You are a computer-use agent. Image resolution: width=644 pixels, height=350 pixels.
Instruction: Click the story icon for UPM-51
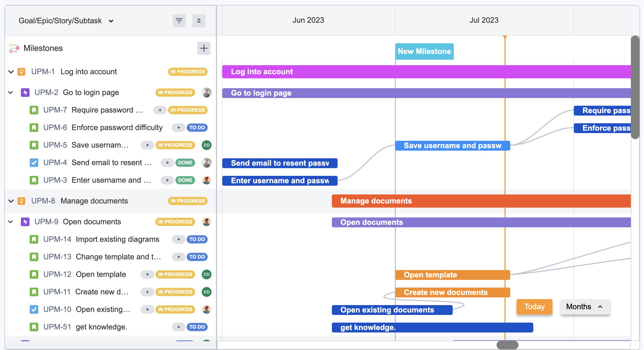coord(34,327)
